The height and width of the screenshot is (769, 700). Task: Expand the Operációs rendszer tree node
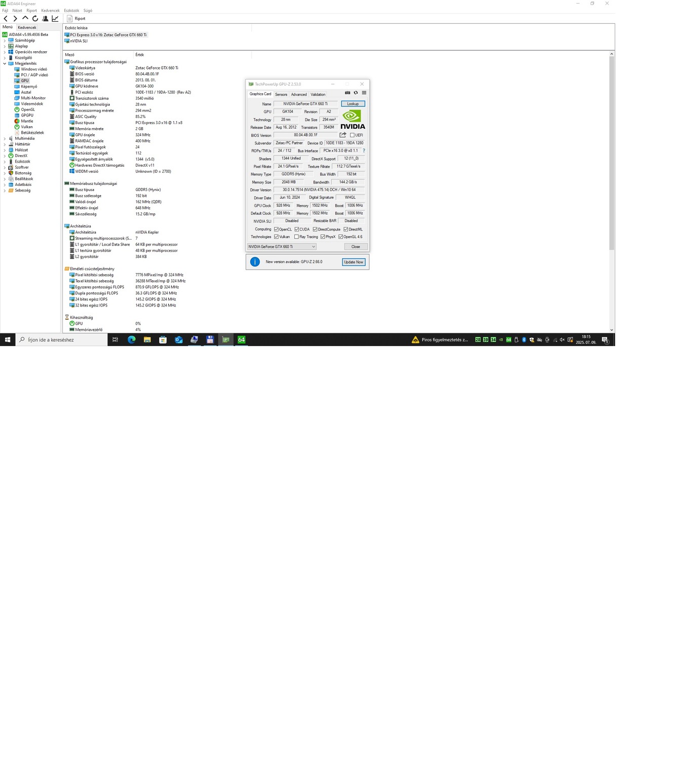5,52
